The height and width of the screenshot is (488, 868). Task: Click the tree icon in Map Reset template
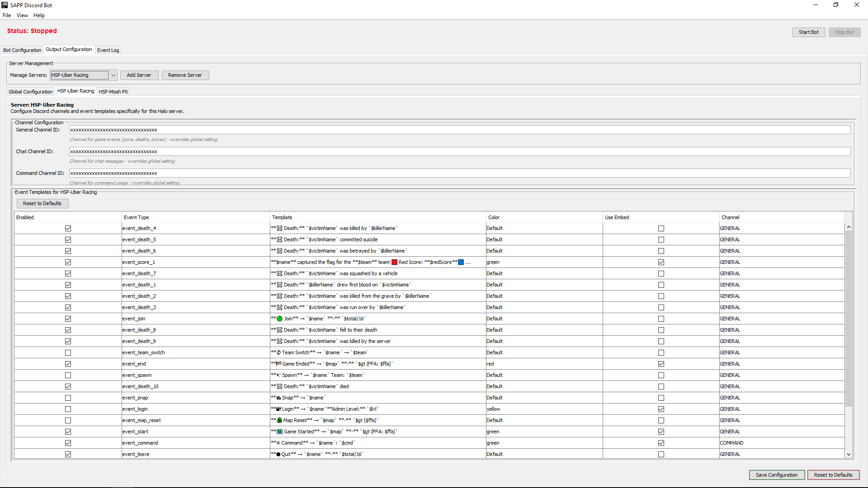279,420
